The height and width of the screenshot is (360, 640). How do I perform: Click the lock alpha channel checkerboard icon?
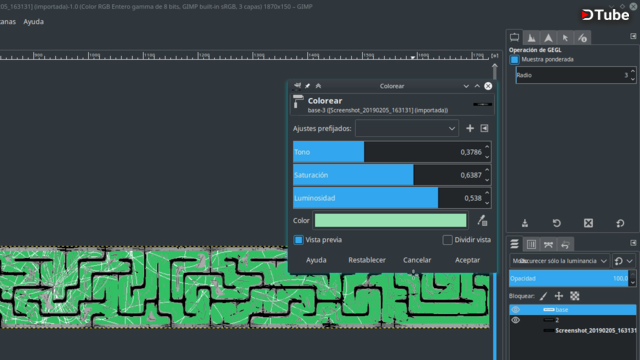[x=575, y=296]
